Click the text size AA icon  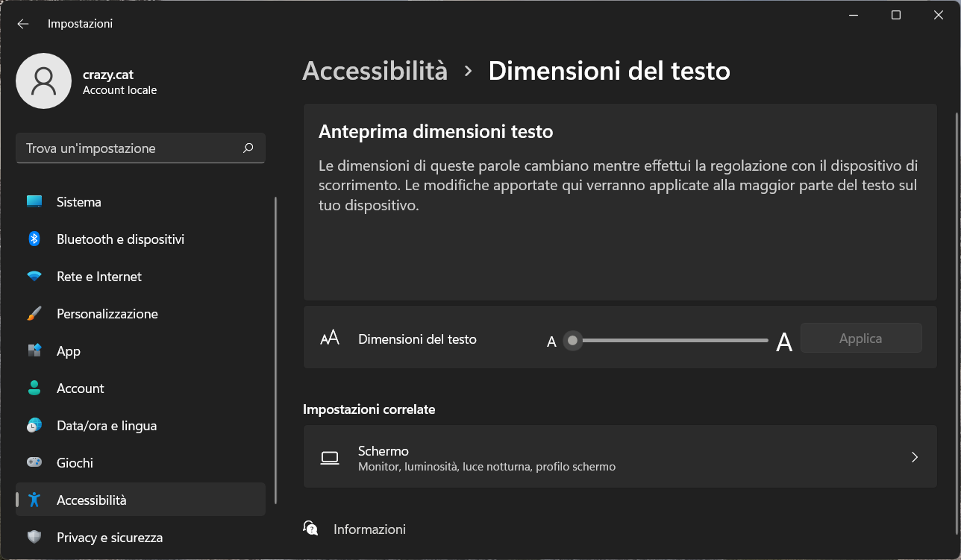tap(330, 338)
